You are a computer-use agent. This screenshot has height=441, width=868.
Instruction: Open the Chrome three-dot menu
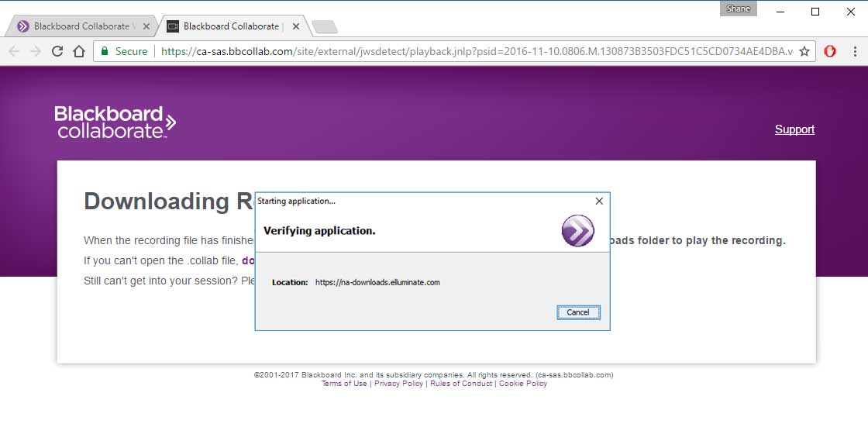click(x=856, y=51)
